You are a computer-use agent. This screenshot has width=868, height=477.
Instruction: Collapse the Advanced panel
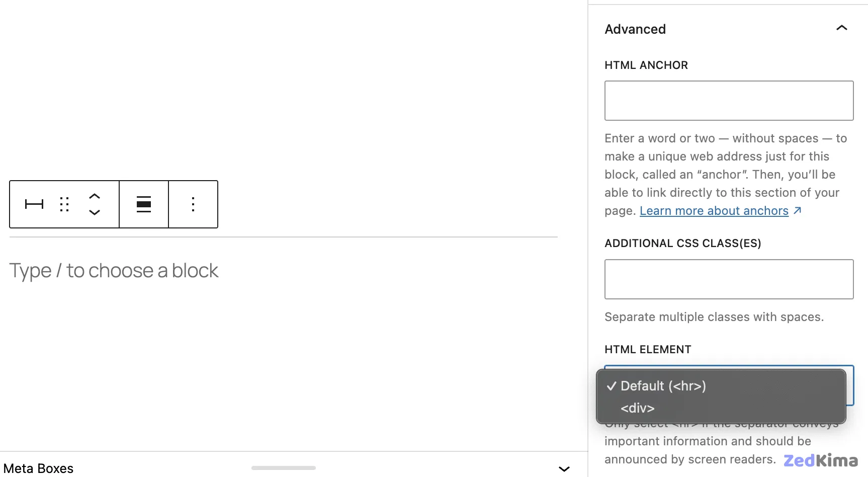click(x=841, y=28)
